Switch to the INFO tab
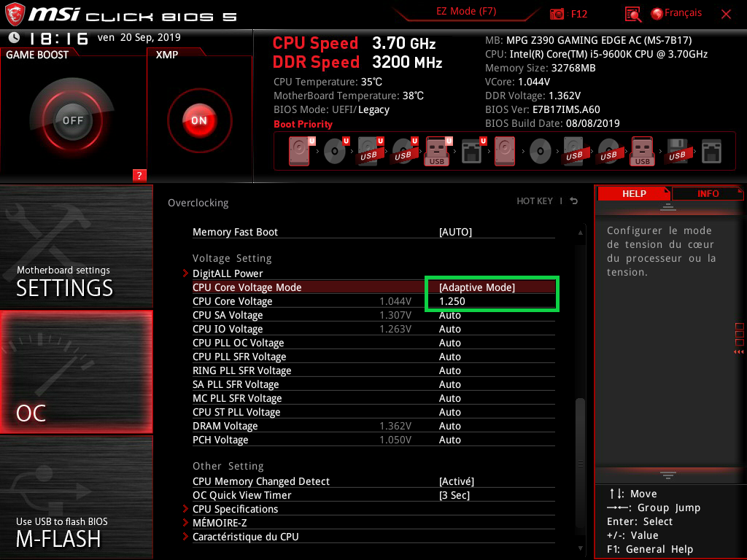 click(x=708, y=194)
